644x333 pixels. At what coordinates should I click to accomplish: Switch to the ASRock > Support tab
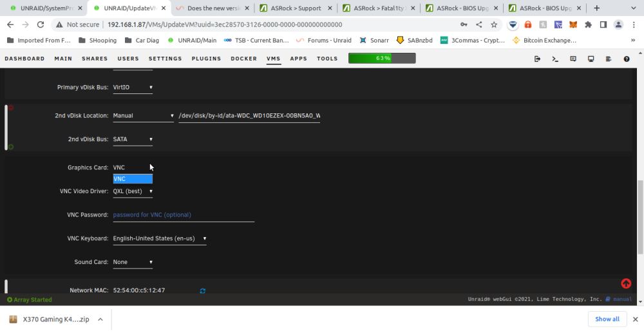click(294, 8)
